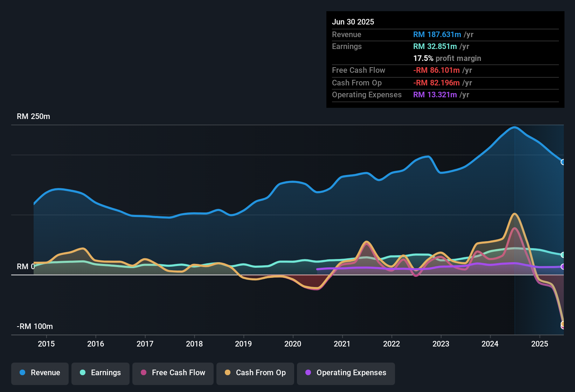Click the 2018 x-axis label
The width and height of the screenshot is (575, 392).
[194, 344]
